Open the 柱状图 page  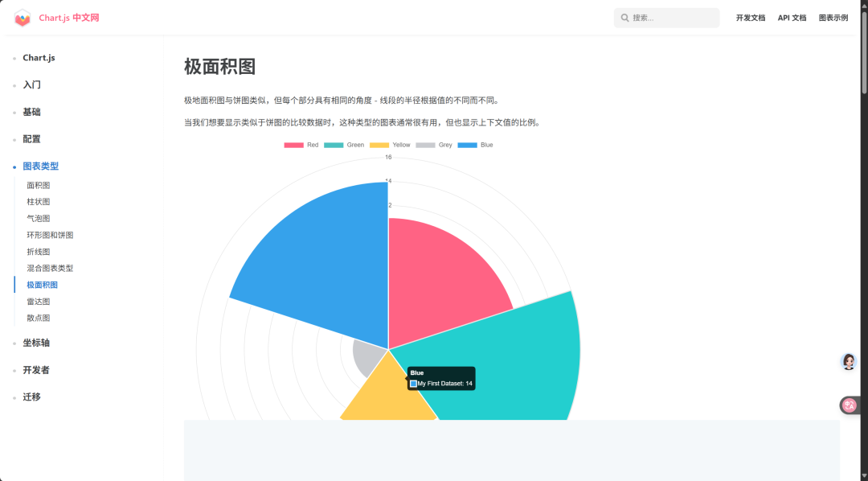pyautogui.click(x=39, y=202)
